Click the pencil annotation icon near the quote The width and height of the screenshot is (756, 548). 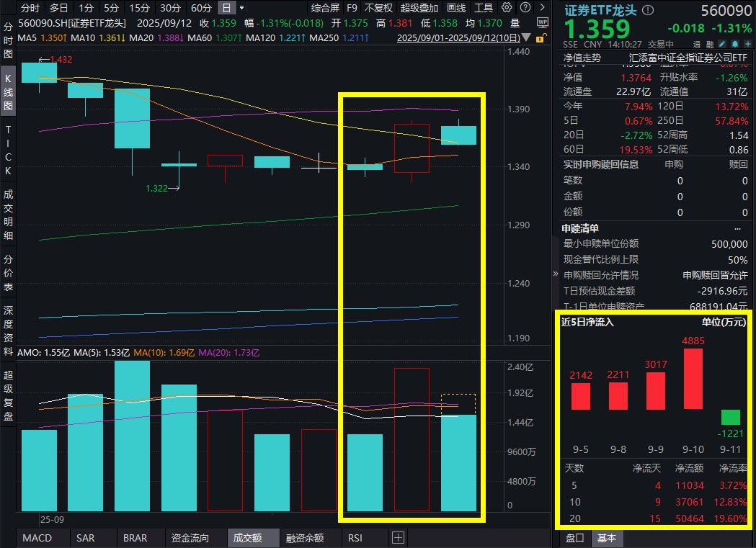pyautogui.click(x=722, y=45)
